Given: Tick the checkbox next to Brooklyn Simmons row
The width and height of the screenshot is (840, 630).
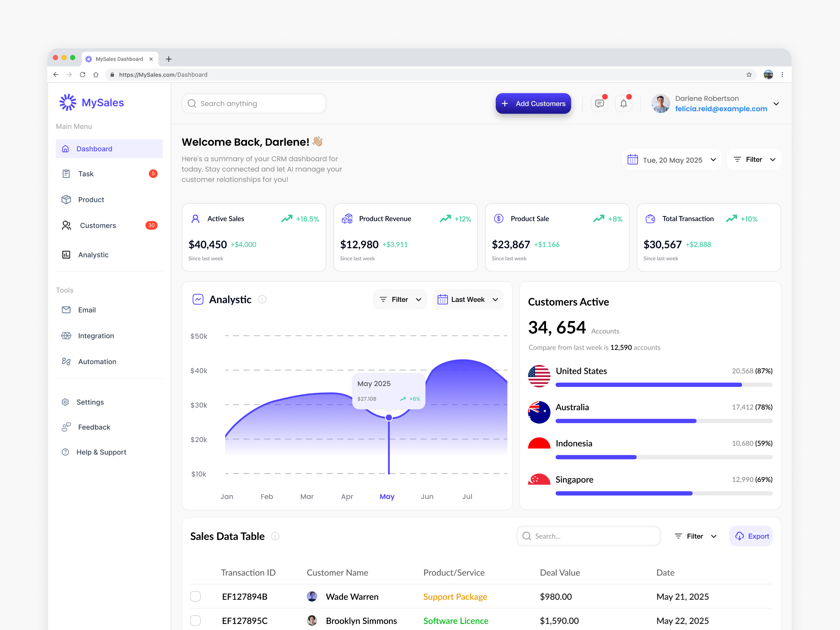Looking at the screenshot, I should pyautogui.click(x=196, y=621).
